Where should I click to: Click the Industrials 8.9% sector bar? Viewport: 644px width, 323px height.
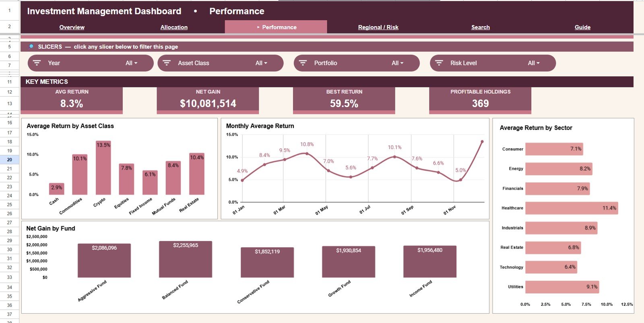(x=561, y=228)
